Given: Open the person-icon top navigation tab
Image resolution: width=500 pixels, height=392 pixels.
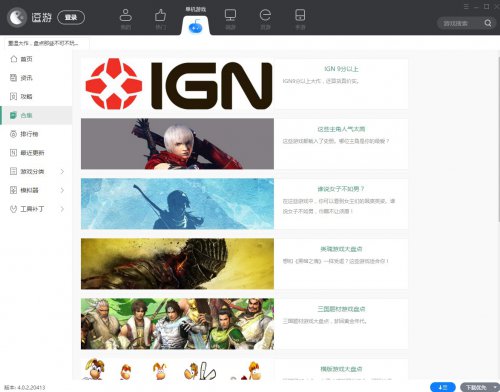Looking at the screenshot, I should pos(126,19).
